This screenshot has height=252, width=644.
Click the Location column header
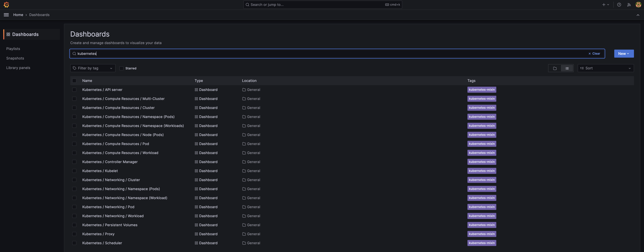pos(249,81)
